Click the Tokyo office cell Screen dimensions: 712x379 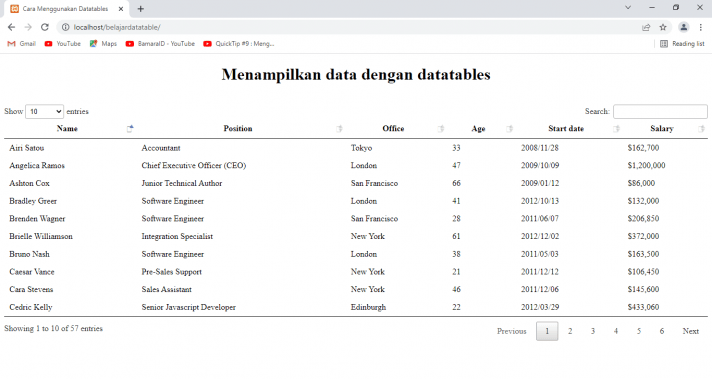point(361,148)
